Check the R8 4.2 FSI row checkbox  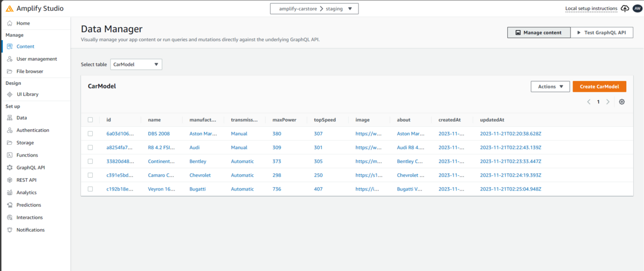(x=90, y=148)
